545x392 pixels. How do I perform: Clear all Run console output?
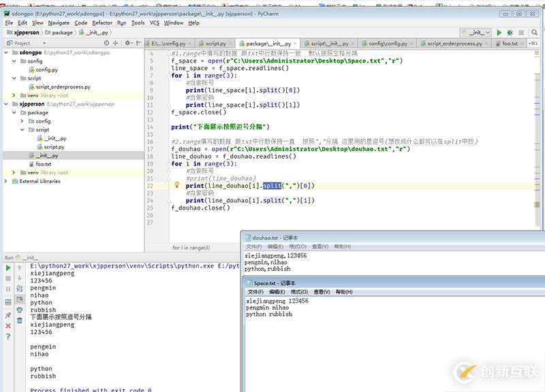tap(20, 321)
